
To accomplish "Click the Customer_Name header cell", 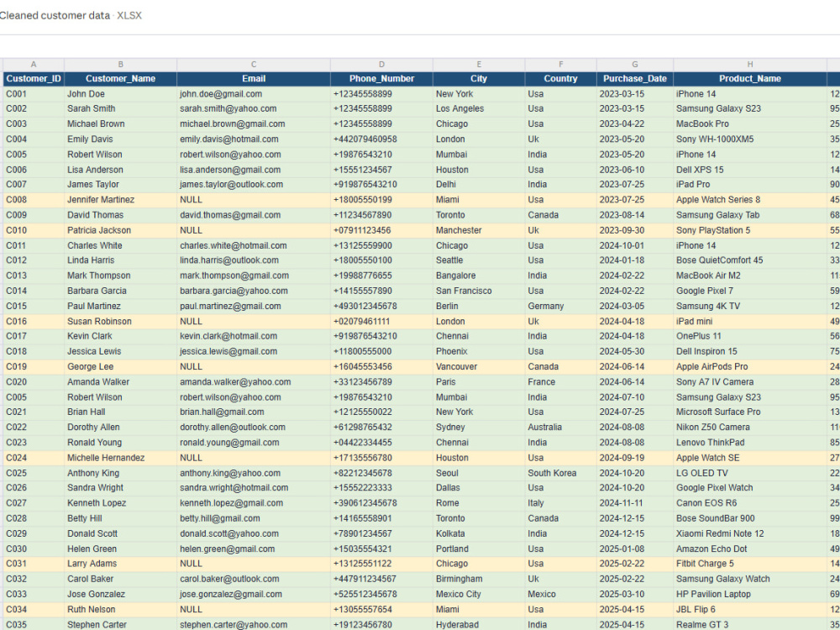I will click(x=120, y=79).
